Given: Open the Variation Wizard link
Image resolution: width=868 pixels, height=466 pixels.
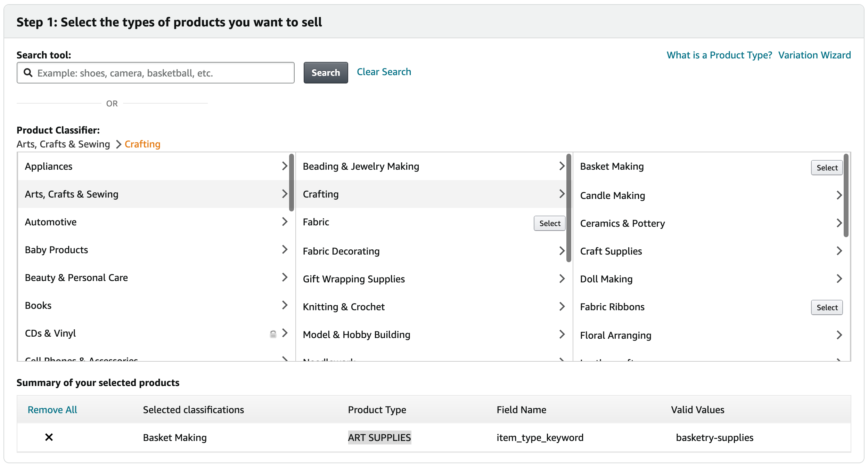Looking at the screenshot, I should point(814,55).
